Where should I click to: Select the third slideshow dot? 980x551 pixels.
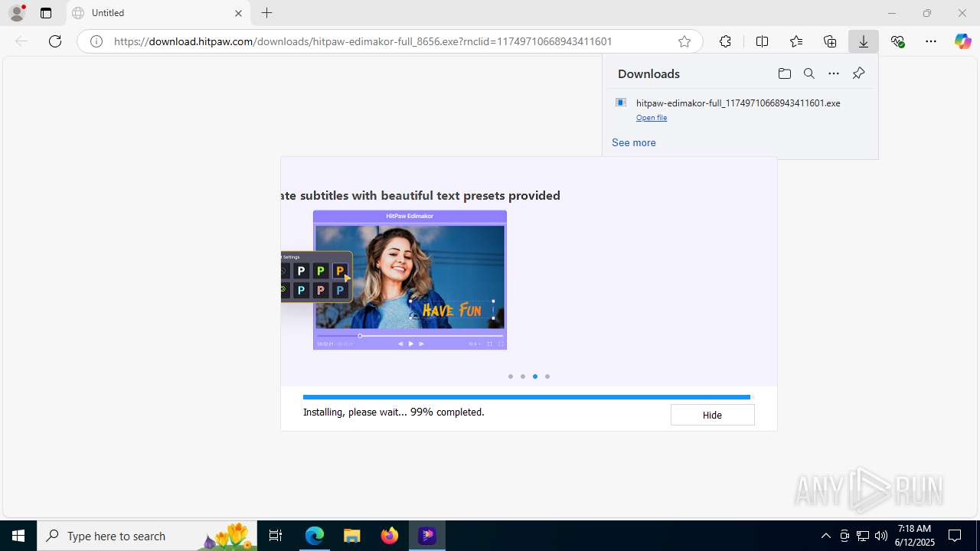(x=535, y=377)
